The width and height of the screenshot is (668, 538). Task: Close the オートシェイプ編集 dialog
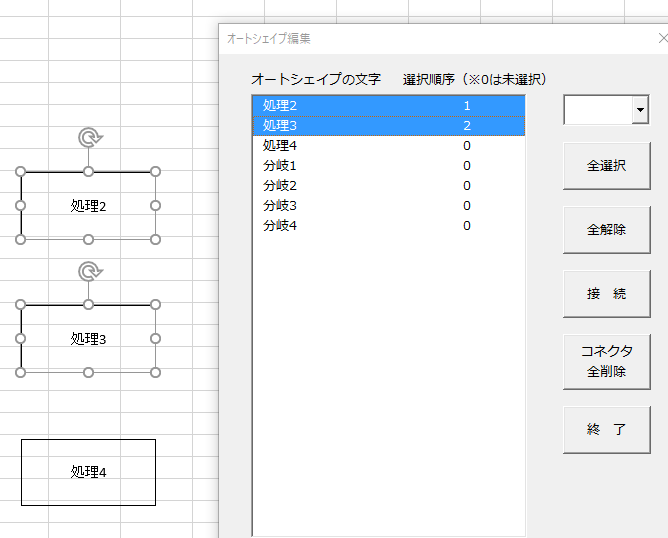(x=663, y=38)
